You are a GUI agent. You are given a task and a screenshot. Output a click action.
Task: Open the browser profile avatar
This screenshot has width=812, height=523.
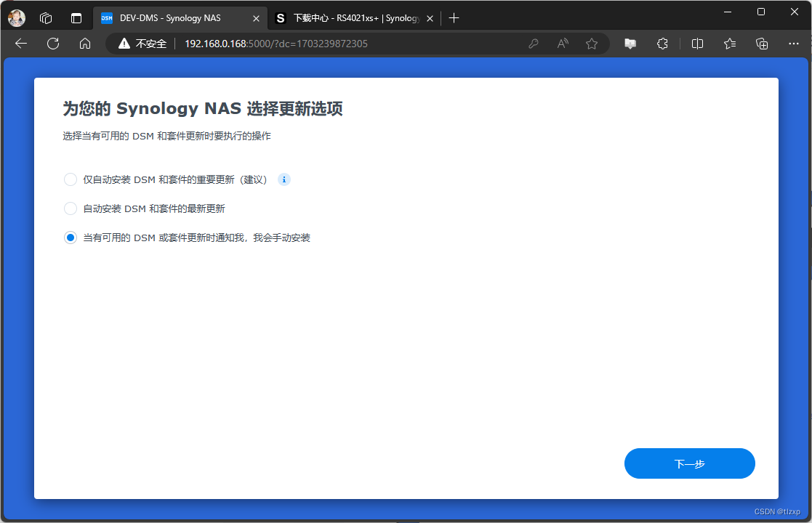pyautogui.click(x=17, y=18)
